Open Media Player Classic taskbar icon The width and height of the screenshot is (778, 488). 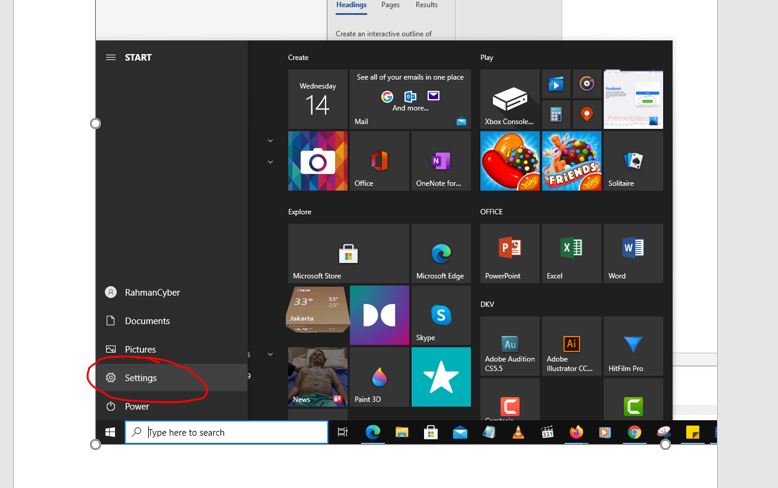pyautogui.click(x=547, y=432)
